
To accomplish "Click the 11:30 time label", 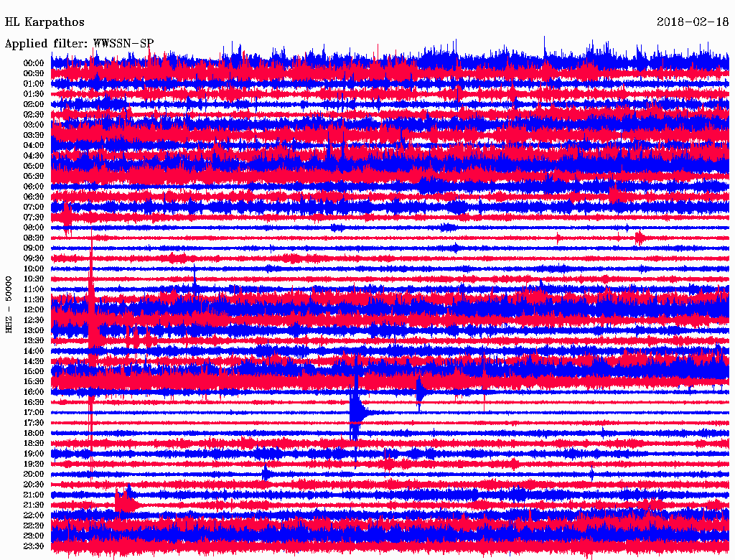I will click(x=34, y=299).
